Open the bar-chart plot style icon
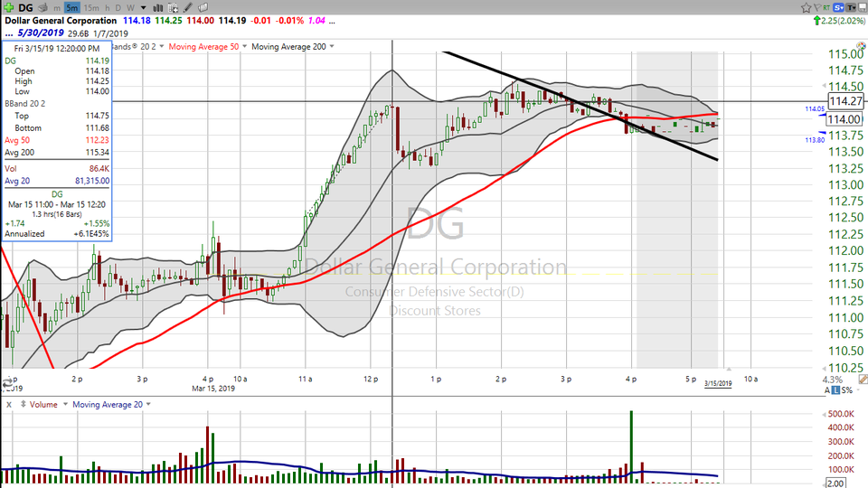Image resolution: width=868 pixels, height=488 pixels. coord(157,8)
